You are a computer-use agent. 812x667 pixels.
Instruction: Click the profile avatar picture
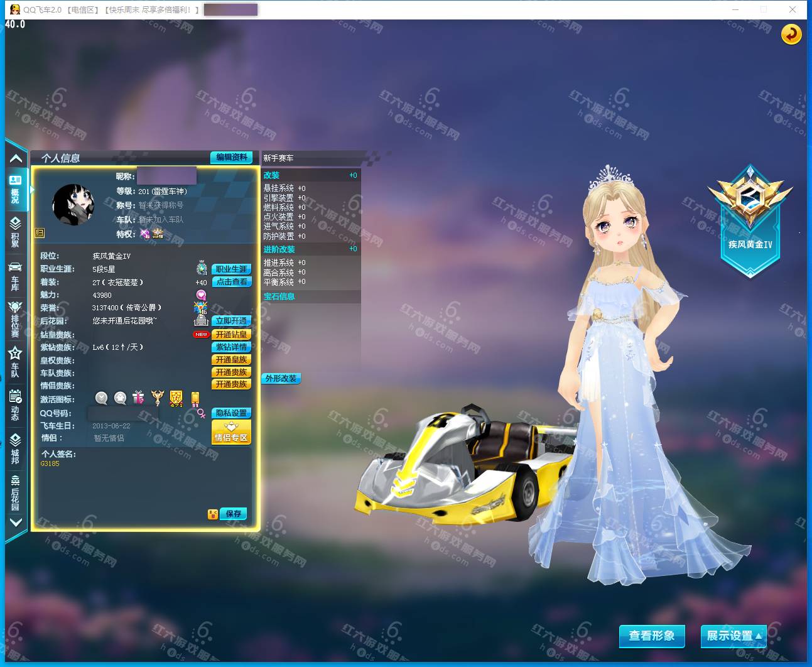[73, 205]
